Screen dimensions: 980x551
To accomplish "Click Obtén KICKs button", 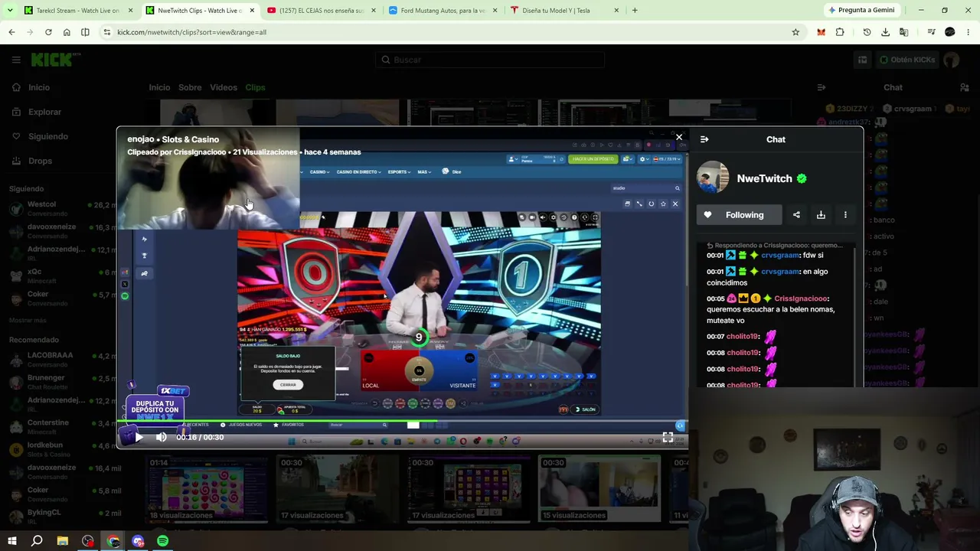I will point(906,60).
